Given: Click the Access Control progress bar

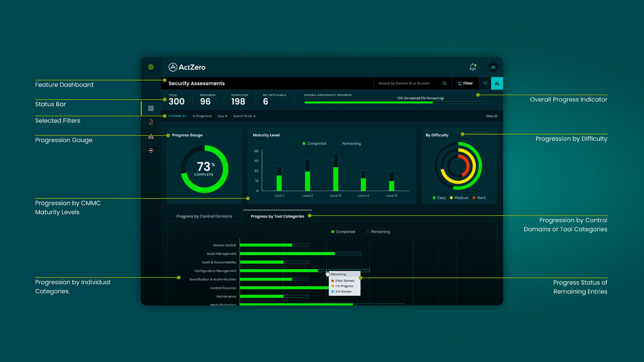Looking at the screenshot, I should (274, 245).
